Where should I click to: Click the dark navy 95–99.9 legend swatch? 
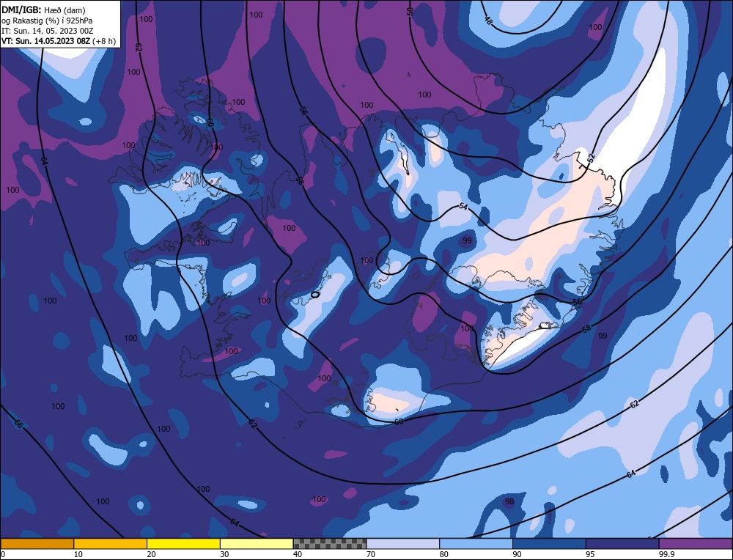tap(622, 544)
